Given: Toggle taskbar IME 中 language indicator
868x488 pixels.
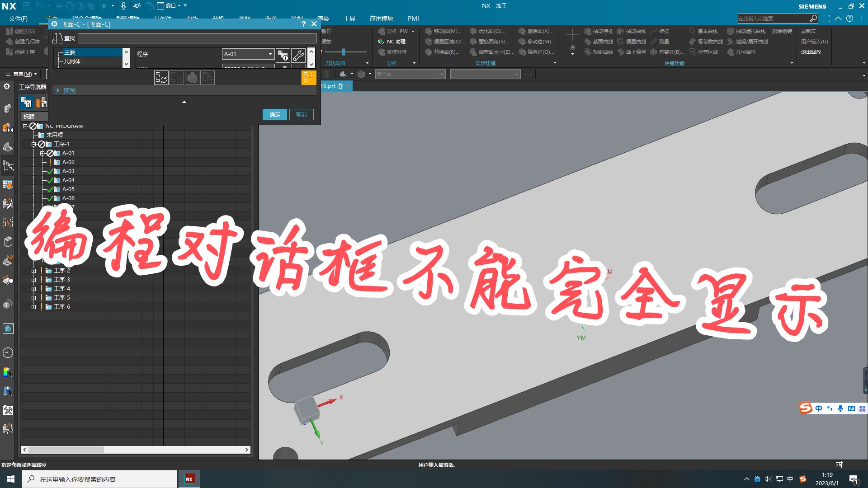Looking at the screenshot, I should point(790,479).
